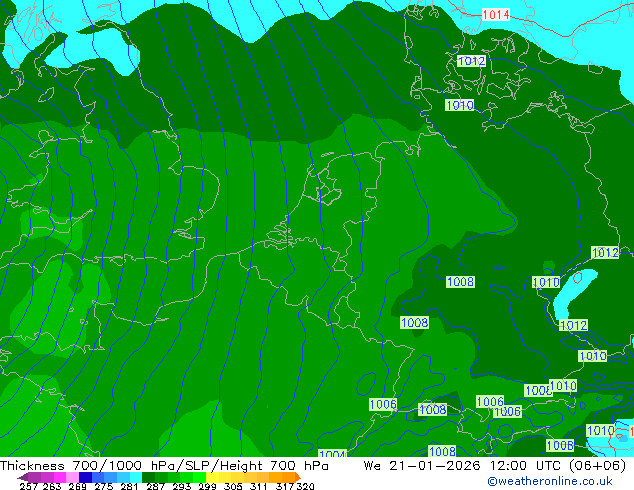This screenshot has height=490, width=634.
Task: Select the first yellow legend swatch
Action: pyautogui.click(x=212, y=477)
